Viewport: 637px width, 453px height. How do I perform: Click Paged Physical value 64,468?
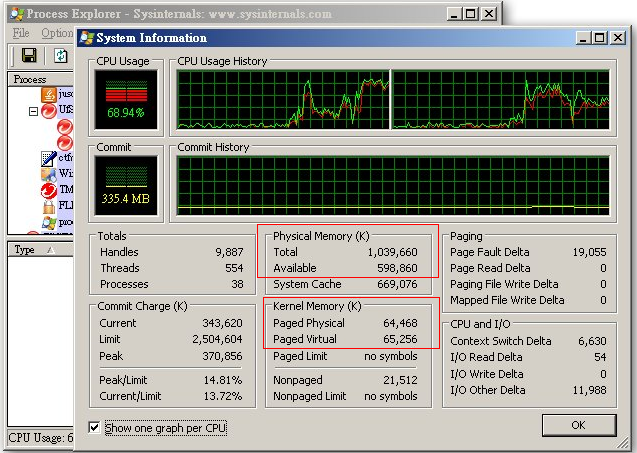400,323
